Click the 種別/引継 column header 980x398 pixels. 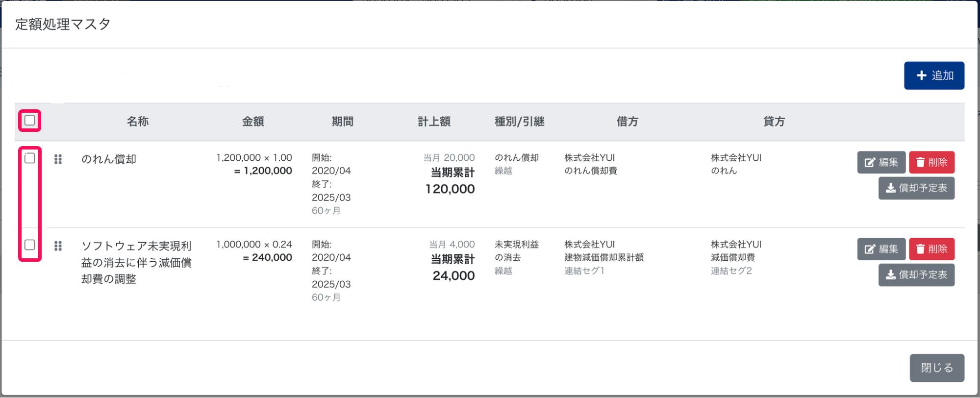tap(519, 122)
